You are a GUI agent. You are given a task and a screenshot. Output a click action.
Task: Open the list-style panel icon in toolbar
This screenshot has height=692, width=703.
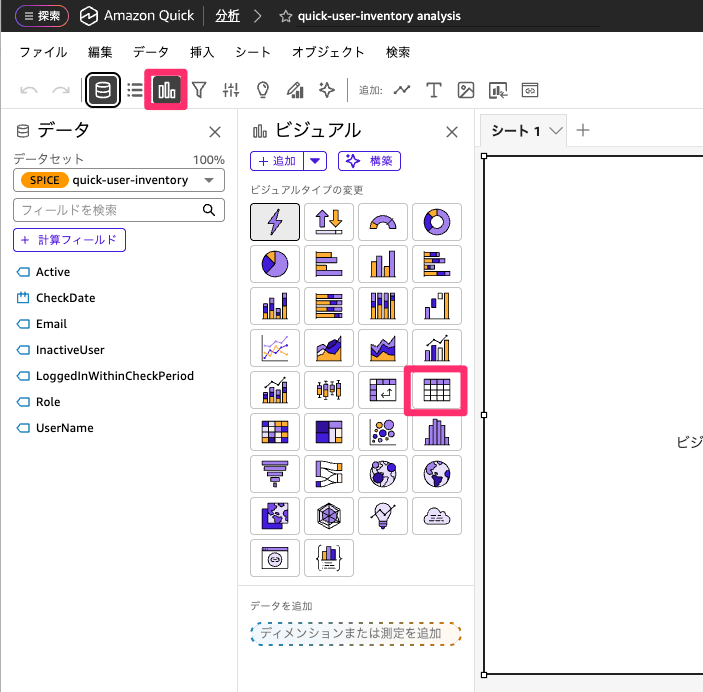[x=135, y=90]
